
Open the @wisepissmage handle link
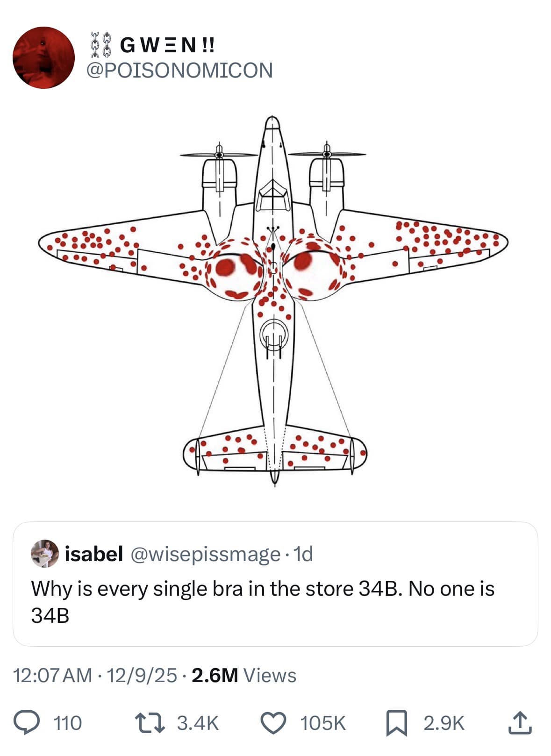tap(205, 554)
